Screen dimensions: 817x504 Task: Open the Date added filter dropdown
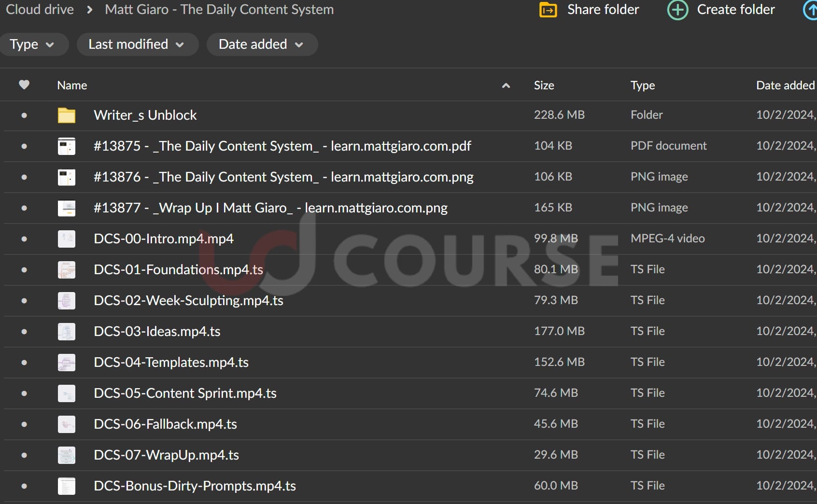point(261,44)
